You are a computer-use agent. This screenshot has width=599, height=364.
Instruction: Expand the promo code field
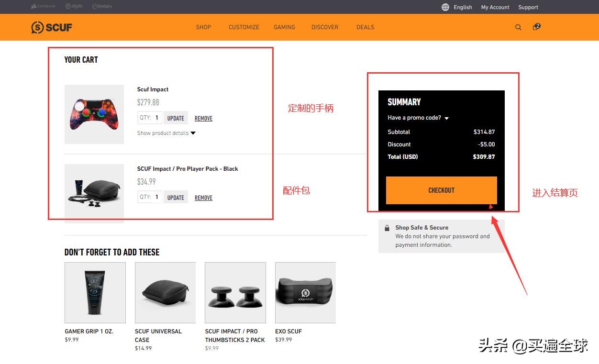click(418, 118)
